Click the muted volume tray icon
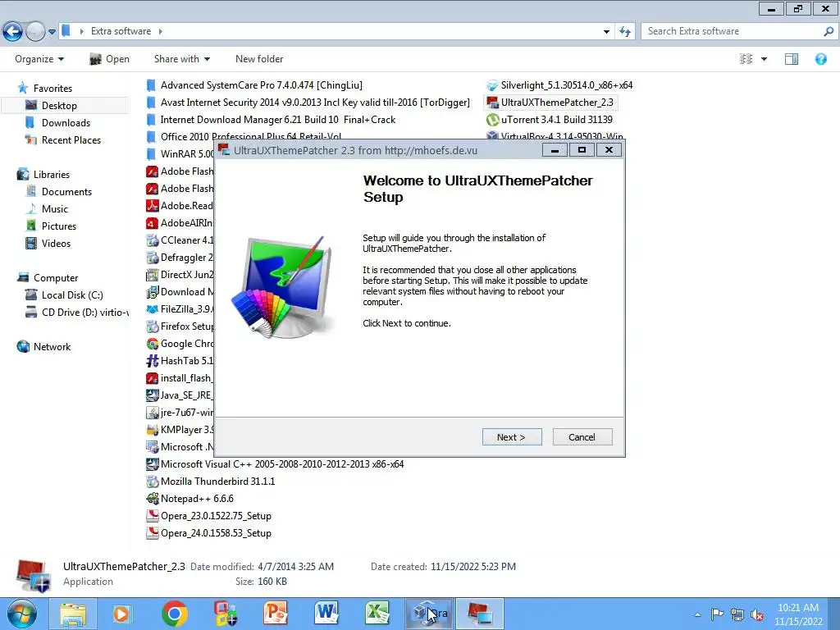 pos(757,614)
